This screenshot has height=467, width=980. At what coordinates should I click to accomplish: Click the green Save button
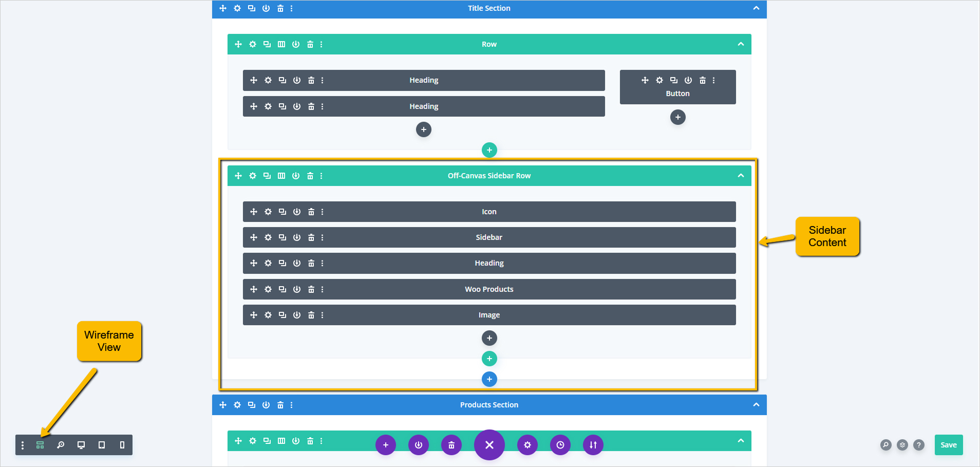tap(948, 445)
